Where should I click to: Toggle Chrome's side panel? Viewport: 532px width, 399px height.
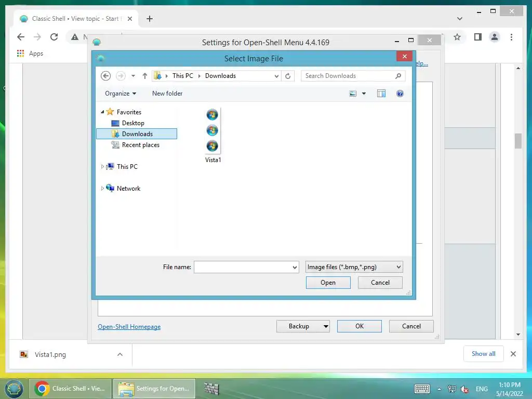[x=478, y=37]
